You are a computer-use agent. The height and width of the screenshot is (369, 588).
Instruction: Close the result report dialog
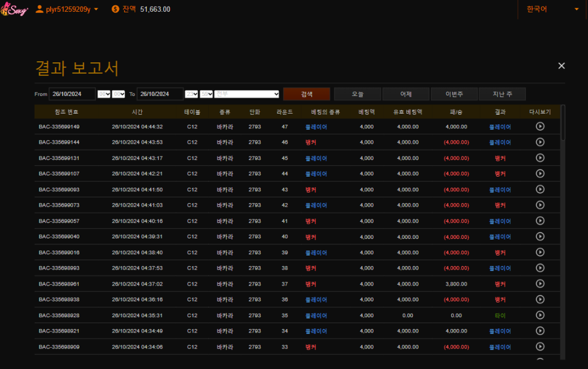561,66
